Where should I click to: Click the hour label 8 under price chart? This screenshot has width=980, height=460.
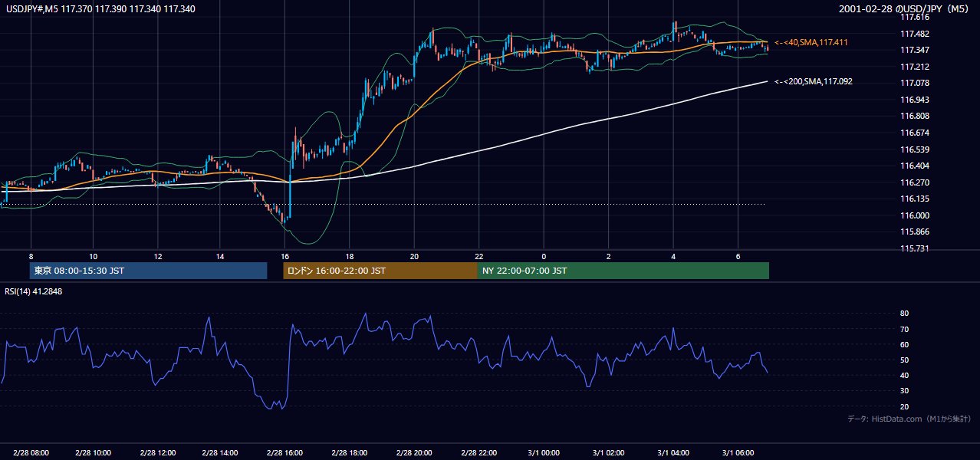[x=31, y=256]
